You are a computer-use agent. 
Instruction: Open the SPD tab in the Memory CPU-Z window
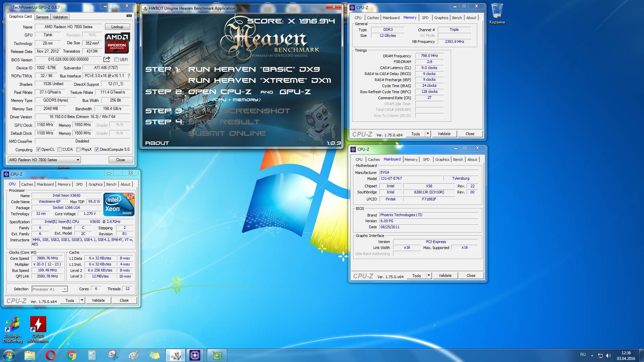click(425, 18)
